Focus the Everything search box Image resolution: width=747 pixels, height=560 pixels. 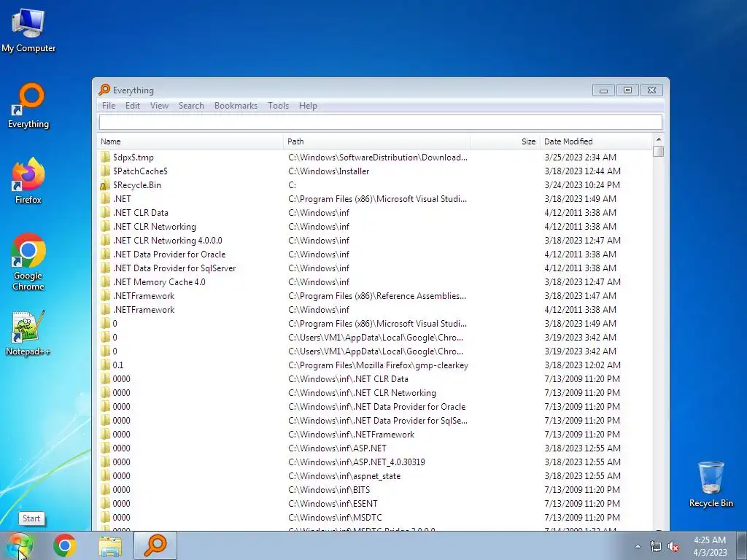click(380, 122)
